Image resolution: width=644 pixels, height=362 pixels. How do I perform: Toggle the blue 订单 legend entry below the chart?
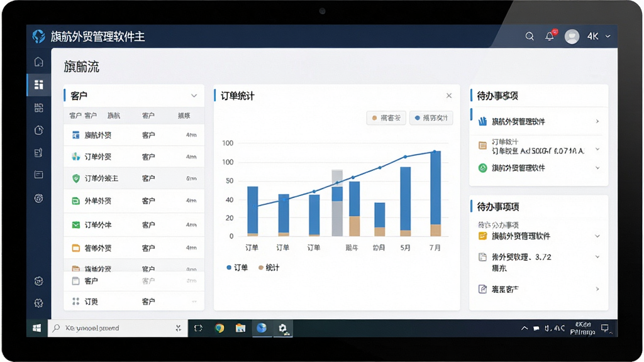tap(237, 268)
